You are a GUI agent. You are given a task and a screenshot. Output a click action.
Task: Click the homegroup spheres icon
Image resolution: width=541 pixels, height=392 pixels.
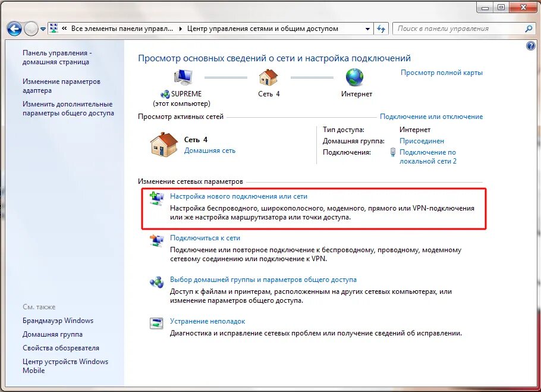pyautogui.click(x=156, y=283)
